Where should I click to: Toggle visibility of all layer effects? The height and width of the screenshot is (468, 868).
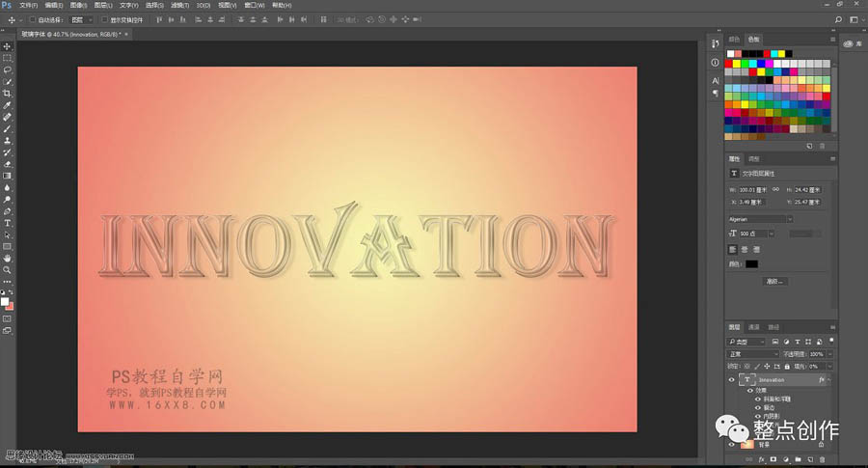(x=750, y=391)
